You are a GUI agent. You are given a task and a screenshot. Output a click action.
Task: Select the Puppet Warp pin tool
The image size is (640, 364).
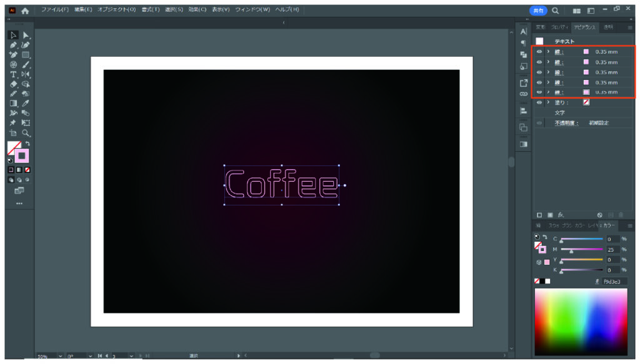click(13, 123)
